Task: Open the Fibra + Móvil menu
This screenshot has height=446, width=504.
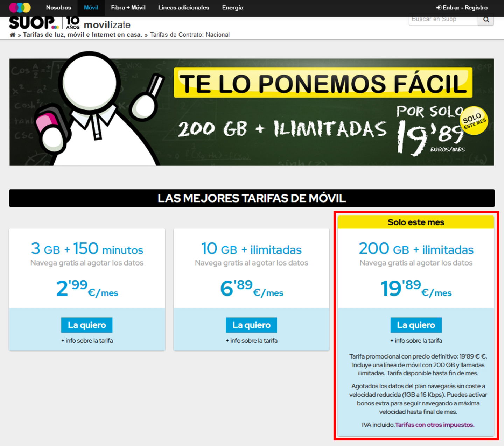Action: point(128,7)
